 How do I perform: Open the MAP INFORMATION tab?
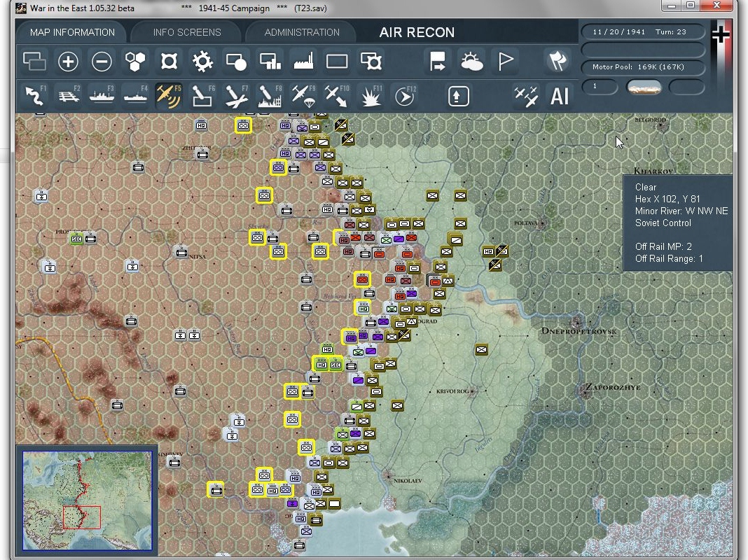point(73,32)
